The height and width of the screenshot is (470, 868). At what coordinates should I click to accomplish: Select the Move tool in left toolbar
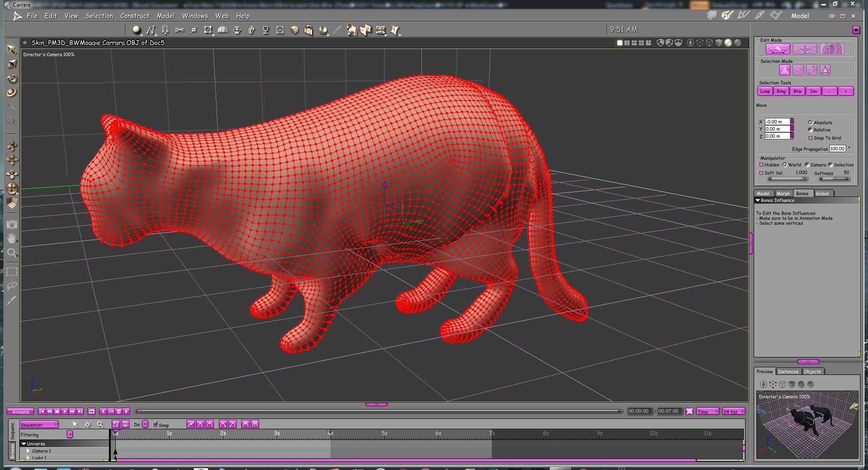pos(12,49)
